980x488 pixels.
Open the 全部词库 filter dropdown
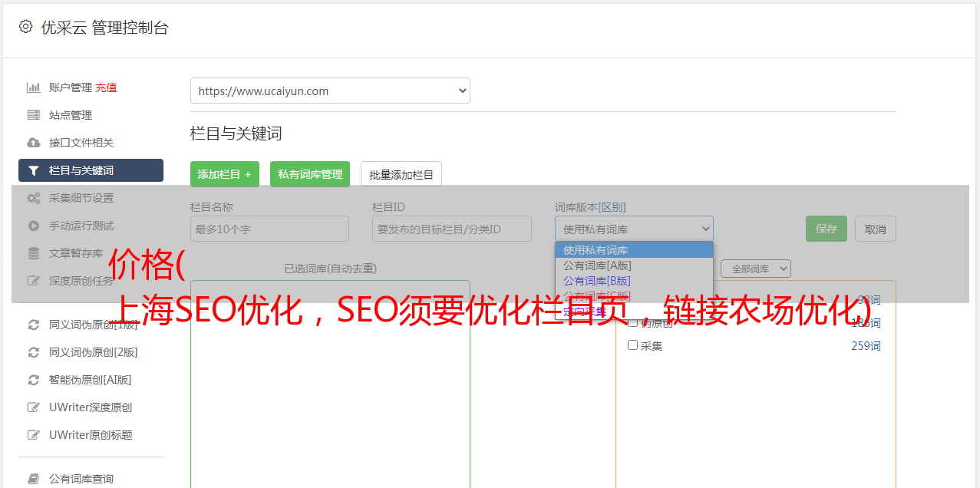[756, 269]
